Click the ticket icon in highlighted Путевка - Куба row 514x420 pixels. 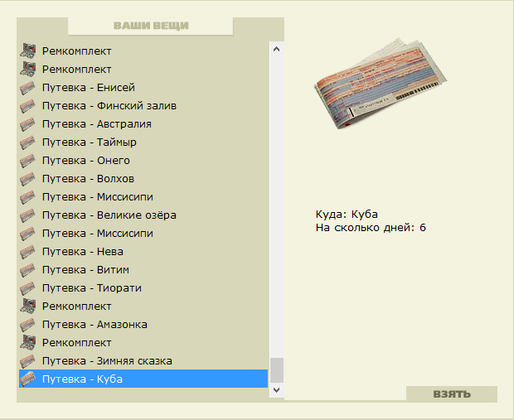27,379
